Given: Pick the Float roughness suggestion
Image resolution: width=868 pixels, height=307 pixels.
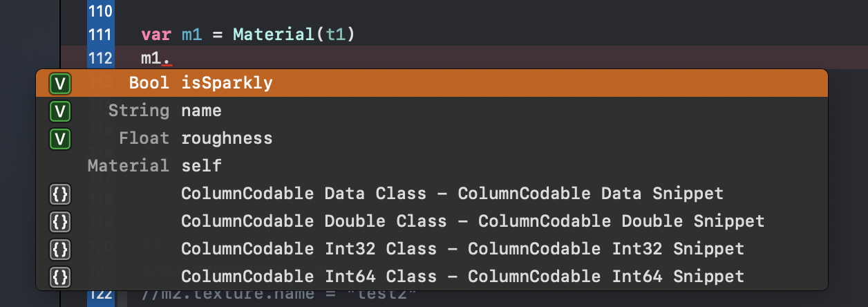Looking at the screenshot, I should click(227, 139).
